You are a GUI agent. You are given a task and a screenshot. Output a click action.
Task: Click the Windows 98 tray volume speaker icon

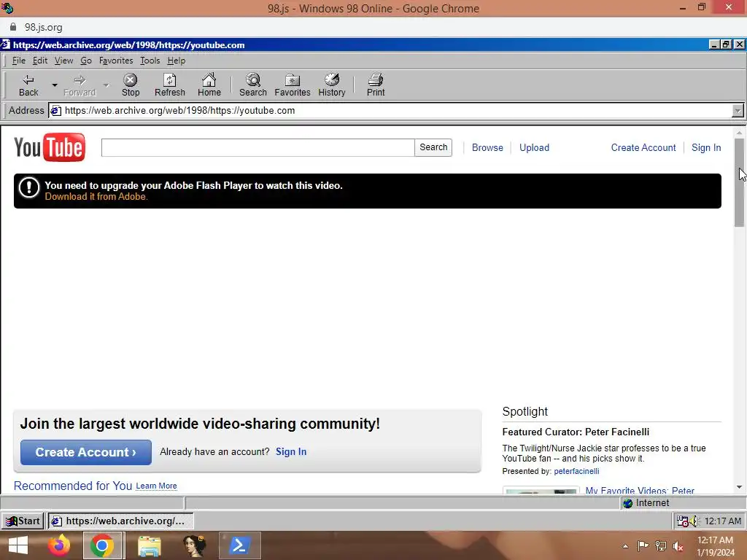[x=694, y=521]
